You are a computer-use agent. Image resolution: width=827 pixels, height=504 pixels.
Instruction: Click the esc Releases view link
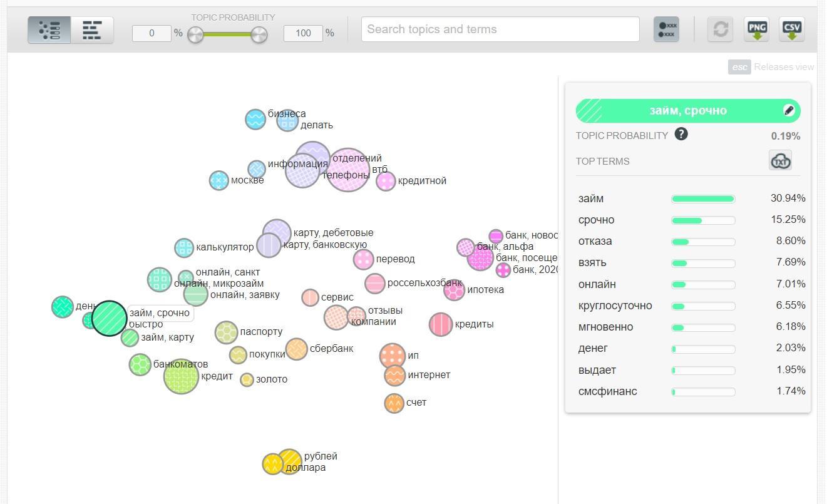(x=771, y=67)
